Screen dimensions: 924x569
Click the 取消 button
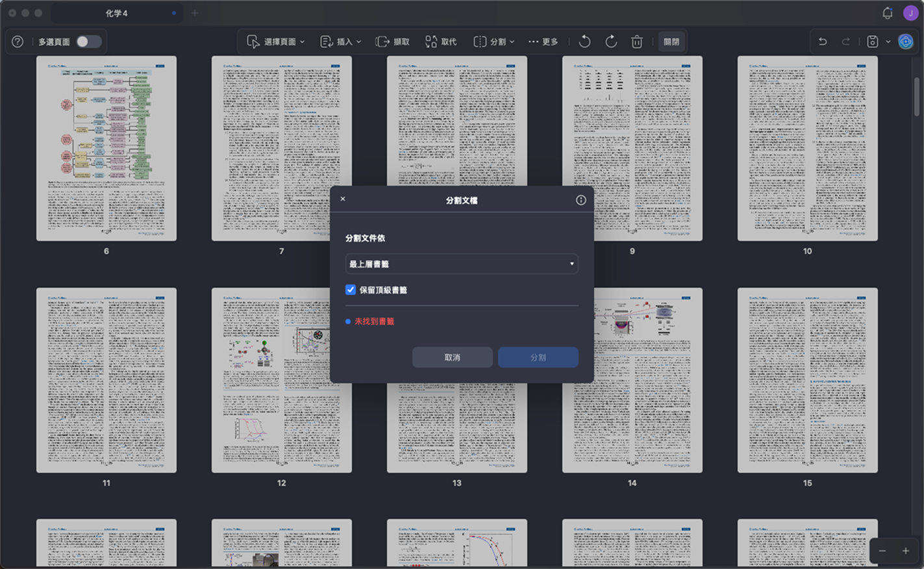[453, 357]
